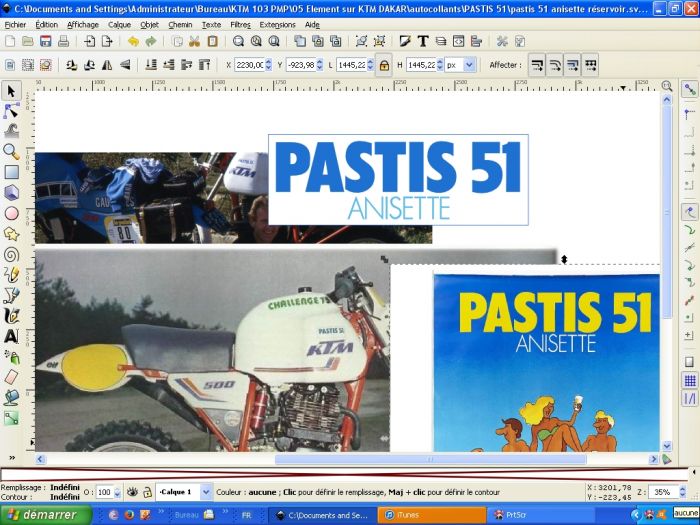
Task: Select the Rectangle tool in toolbox
Action: point(11,171)
